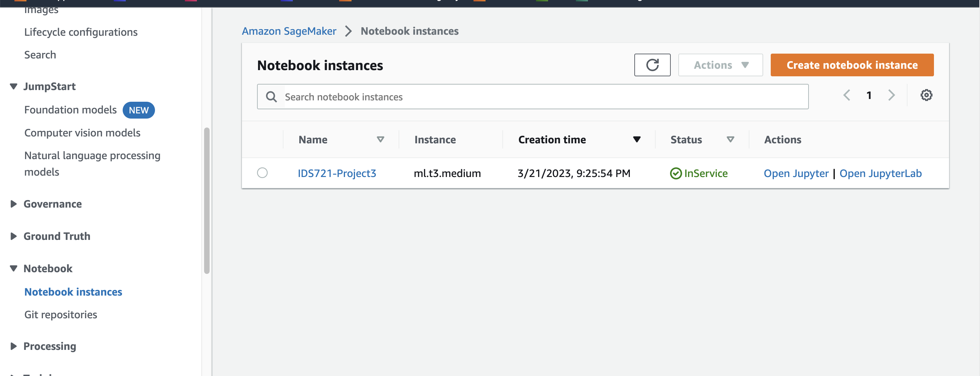Expand the Ground Truth section
The image size is (980, 376).
pyautogui.click(x=14, y=236)
